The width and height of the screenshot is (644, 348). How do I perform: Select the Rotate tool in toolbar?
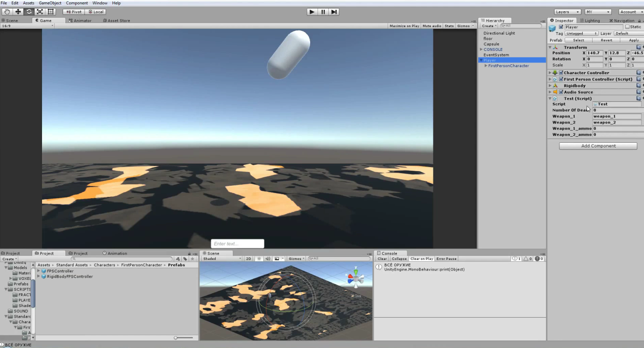pyautogui.click(x=29, y=12)
